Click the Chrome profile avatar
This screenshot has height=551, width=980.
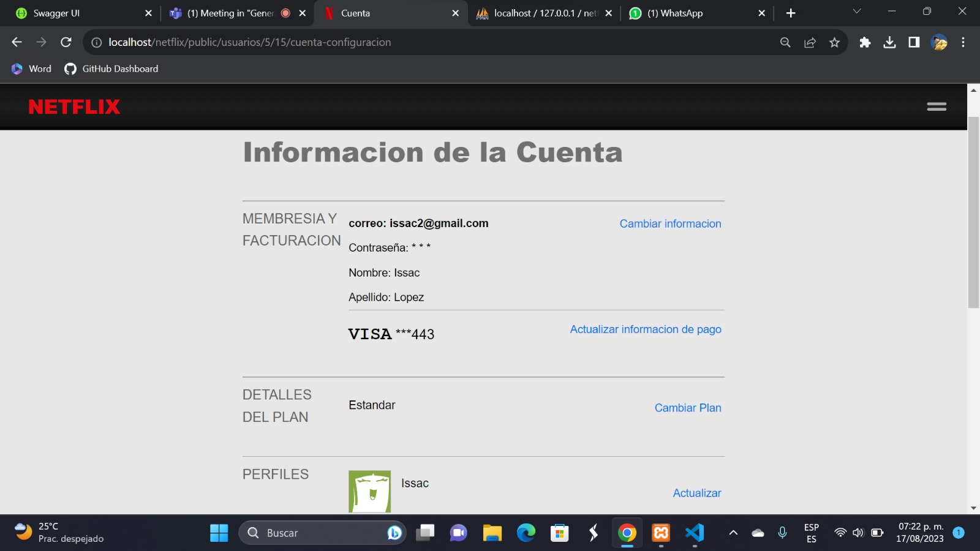[x=938, y=42]
